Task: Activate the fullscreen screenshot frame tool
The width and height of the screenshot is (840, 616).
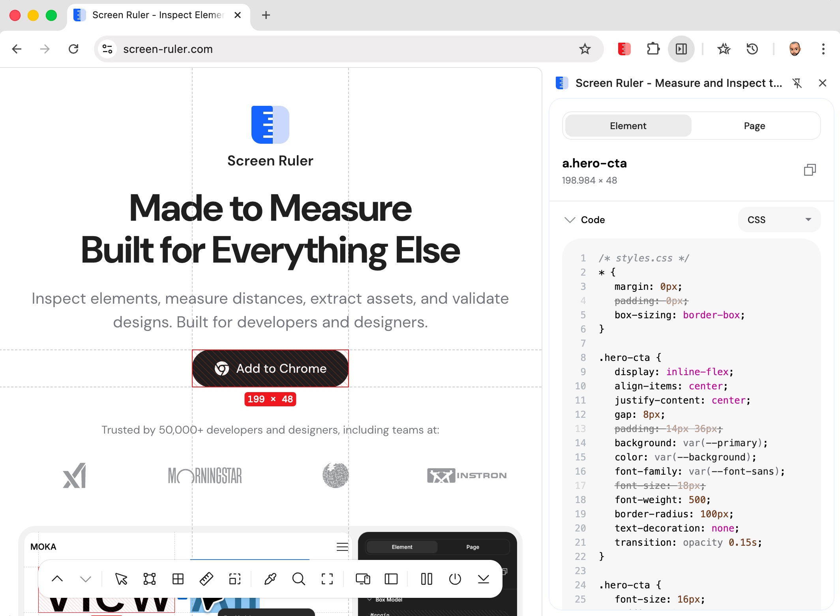Action: pyautogui.click(x=327, y=579)
